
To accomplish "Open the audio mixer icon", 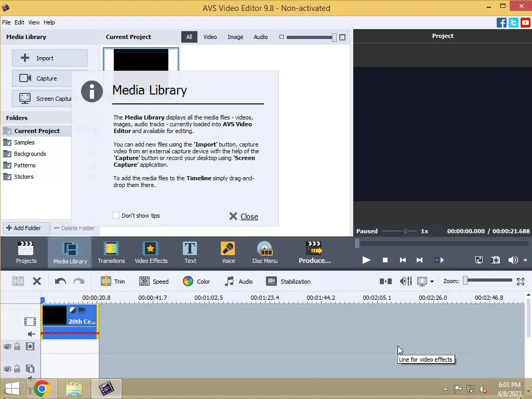I will 406,281.
